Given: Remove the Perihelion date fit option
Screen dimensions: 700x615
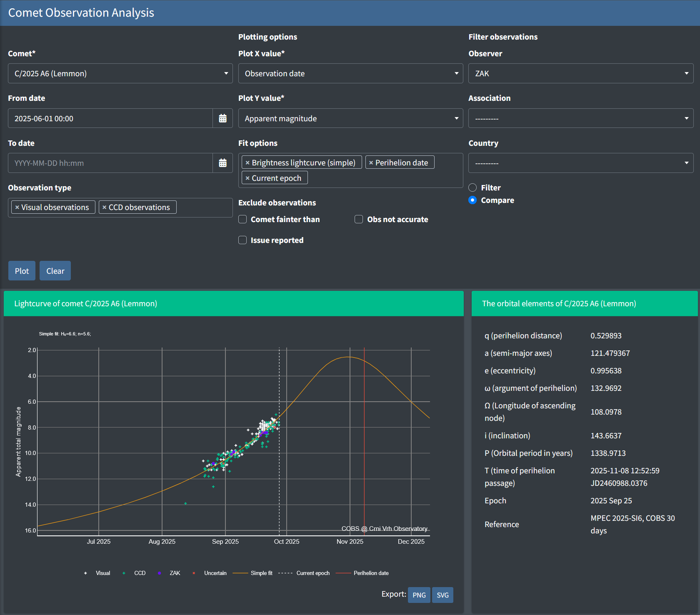Looking at the screenshot, I should (x=371, y=163).
